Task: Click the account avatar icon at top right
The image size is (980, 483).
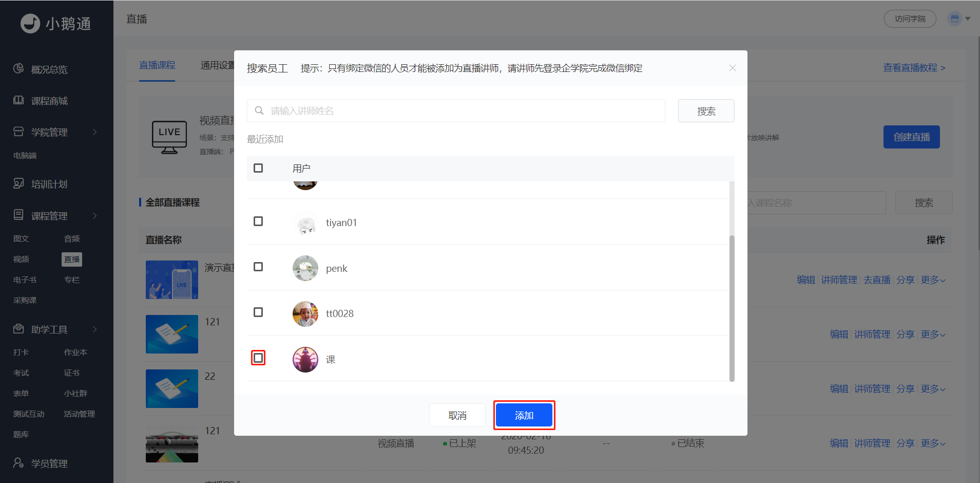Action: (955, 19)
